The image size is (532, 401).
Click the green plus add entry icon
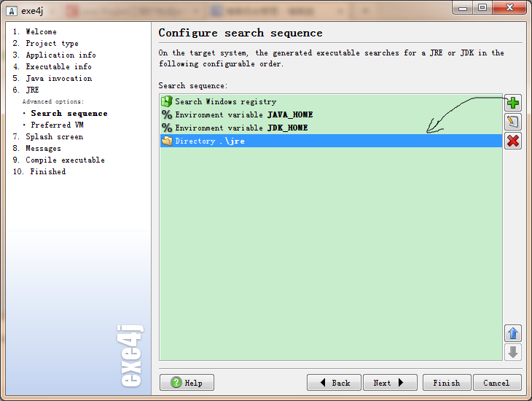[x=513, y=104]
